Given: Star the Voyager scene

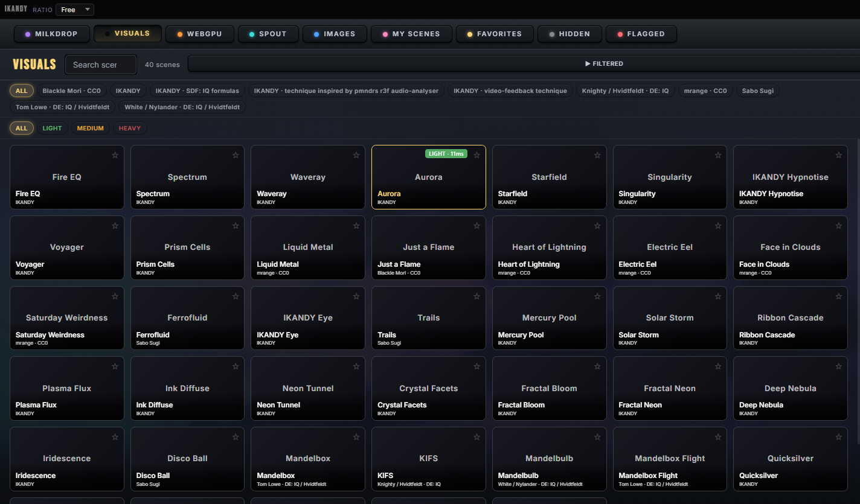Looking at the screenshot, I should (x=115, y=226).
